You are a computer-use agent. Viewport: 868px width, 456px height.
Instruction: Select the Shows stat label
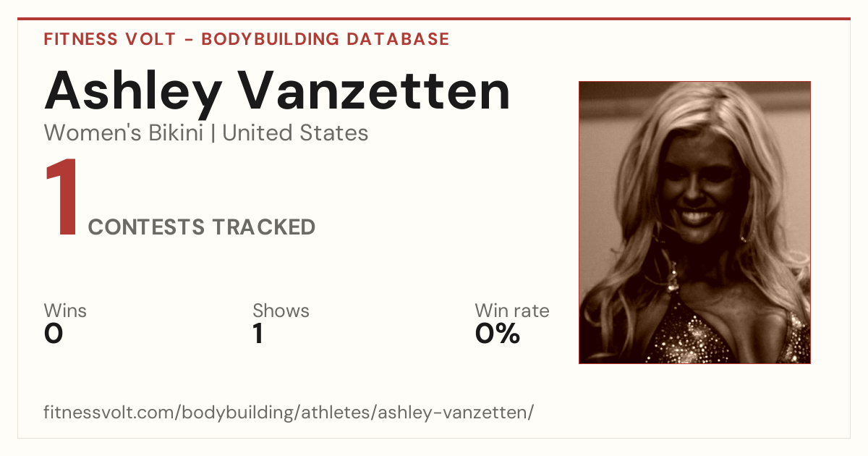pos(281,311)
